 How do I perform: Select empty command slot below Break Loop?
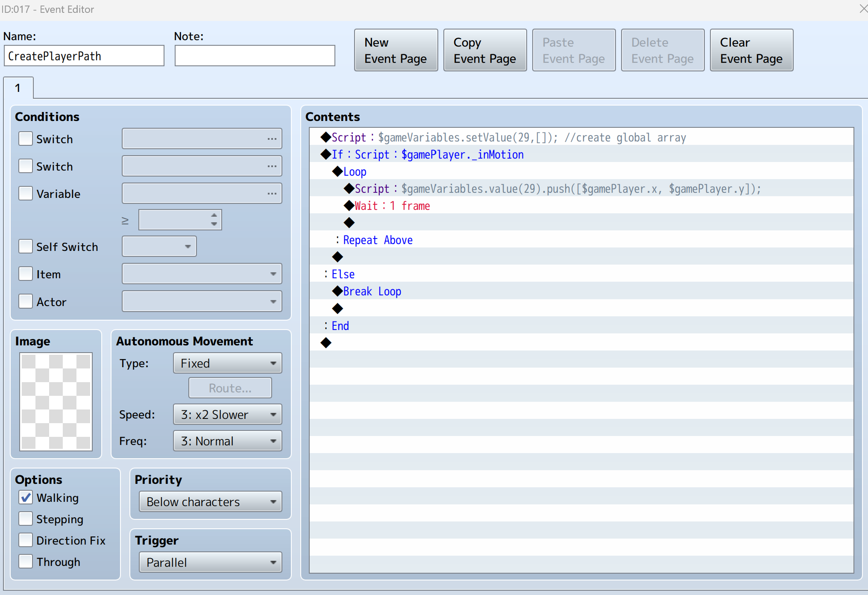click(581, 308)
